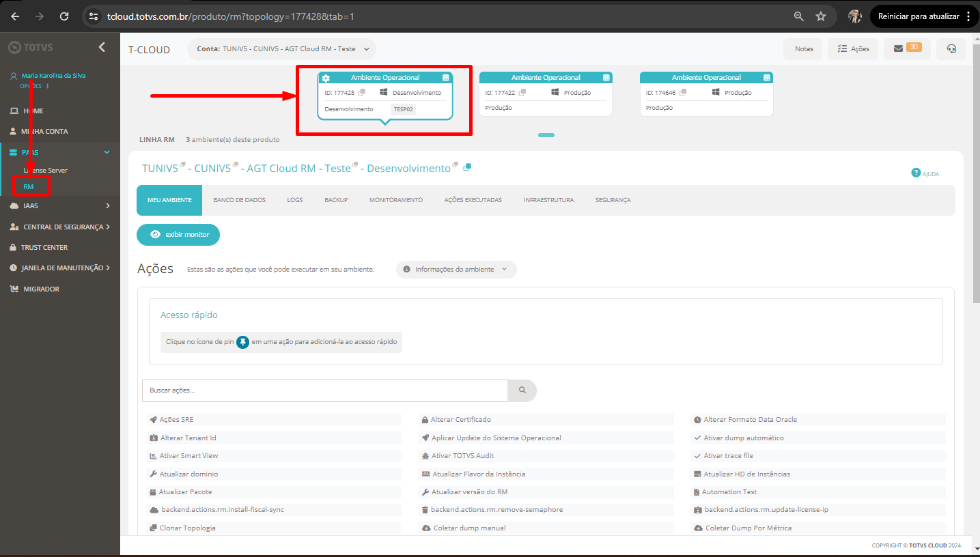
Task: Open the 'Clonar Topologia' action
Action: pos(274,528)
